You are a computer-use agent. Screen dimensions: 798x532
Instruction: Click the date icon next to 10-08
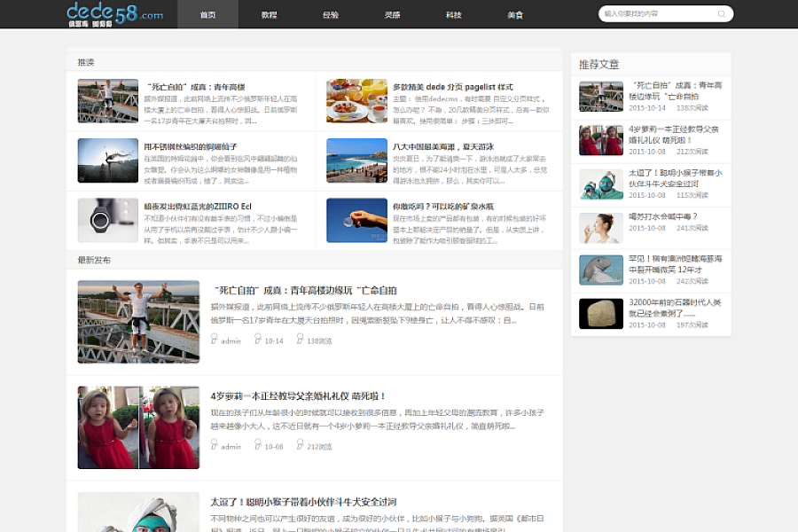coord(258,445)
